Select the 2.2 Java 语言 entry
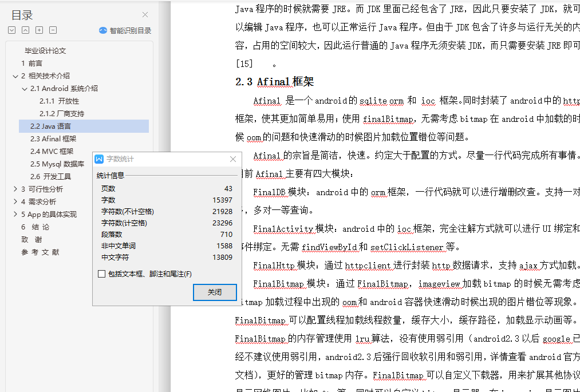Screen dimensions: 580x392 (84, 126)
